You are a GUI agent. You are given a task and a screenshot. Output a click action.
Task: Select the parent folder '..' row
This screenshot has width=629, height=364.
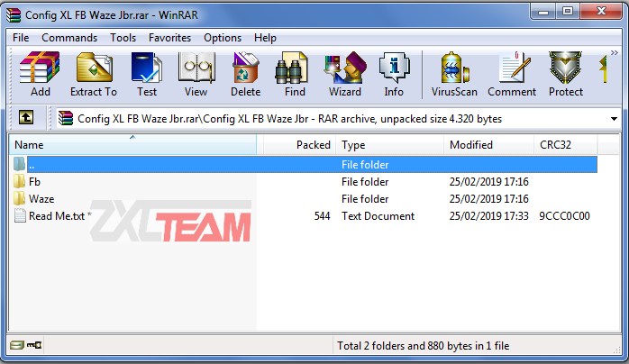coord(305,164)
